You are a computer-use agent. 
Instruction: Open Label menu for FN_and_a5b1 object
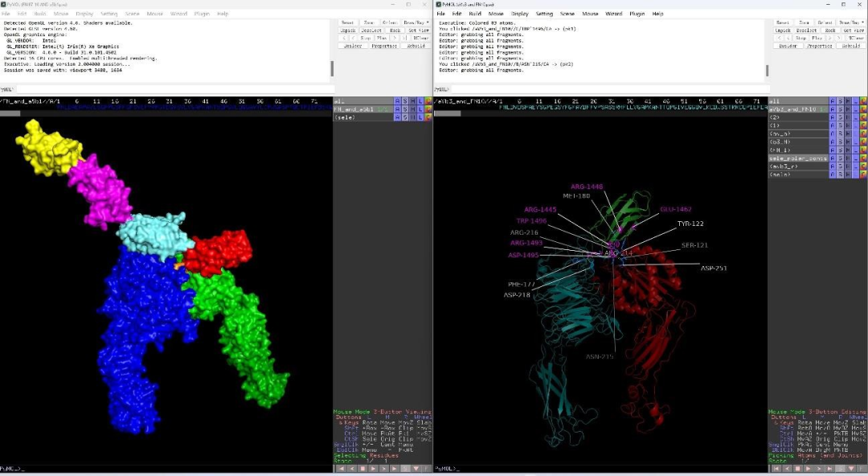[x=420, y=109]
